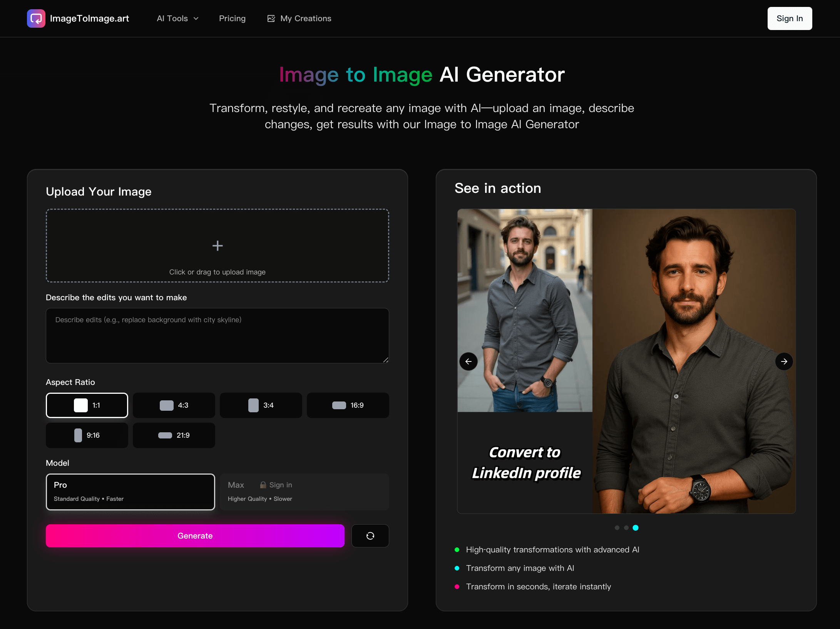The height and width of the screenshot is (629, 840).
Task: Click 'Describe the edits you want to make' label
Action: tap(116, 298)
